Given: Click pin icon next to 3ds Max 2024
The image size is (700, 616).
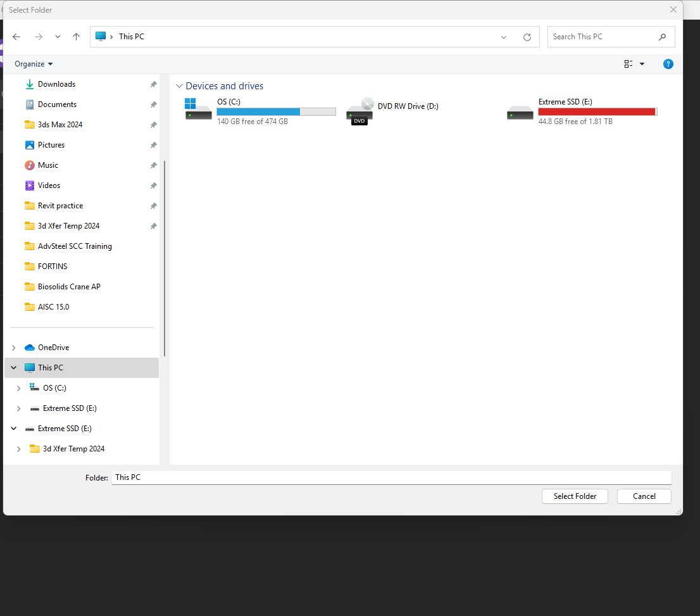Looking at the screenshot, I should [153, 125].
